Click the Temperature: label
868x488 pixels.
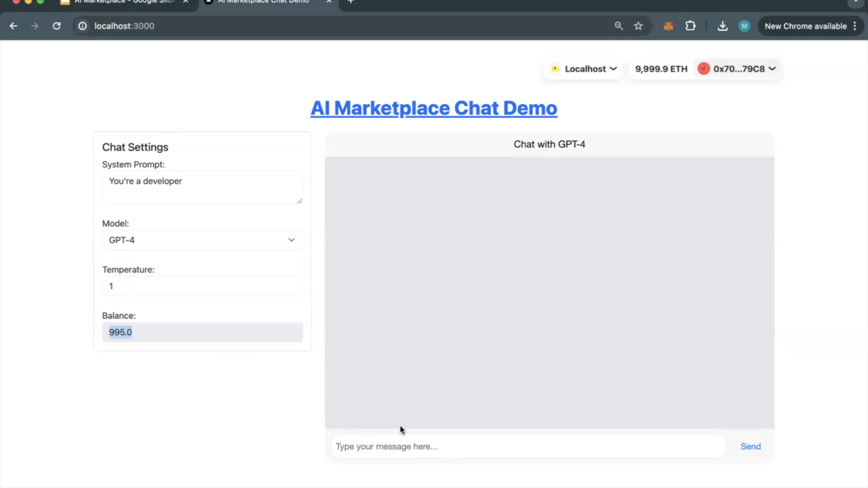pyautogui.click(x=128, y=269)
